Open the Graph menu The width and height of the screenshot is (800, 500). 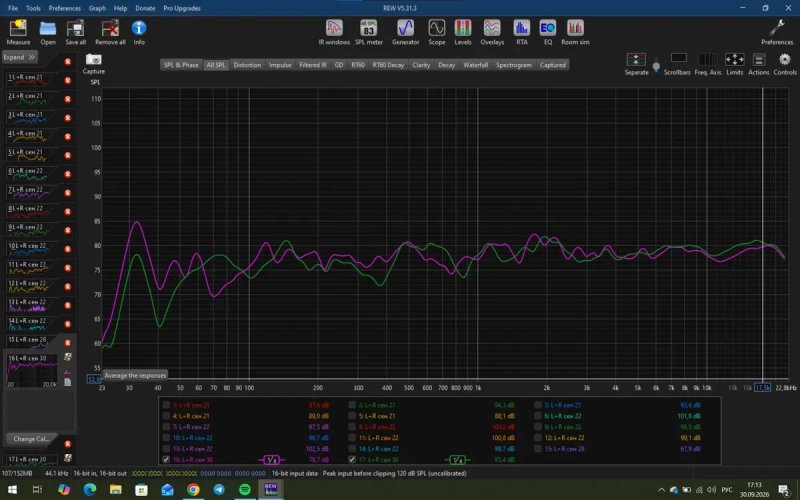tap(97, 8)
